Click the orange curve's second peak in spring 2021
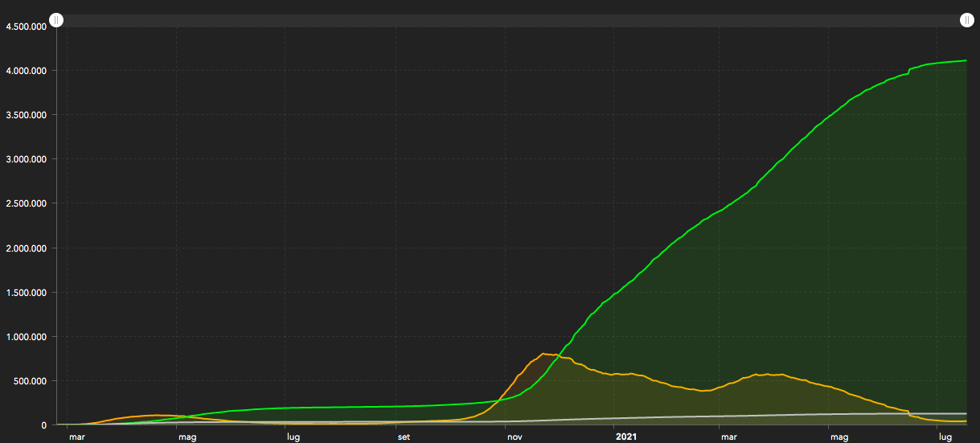This screenshot has height=443, width=980. click(768, 375)
